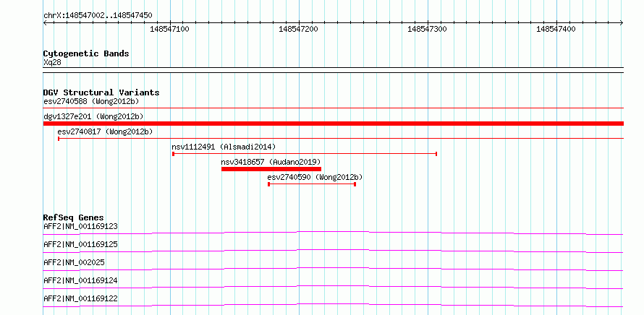644x315 pixels.
Task: Open the RefSeq Genes track title
Action: click(x=74, y=217)
